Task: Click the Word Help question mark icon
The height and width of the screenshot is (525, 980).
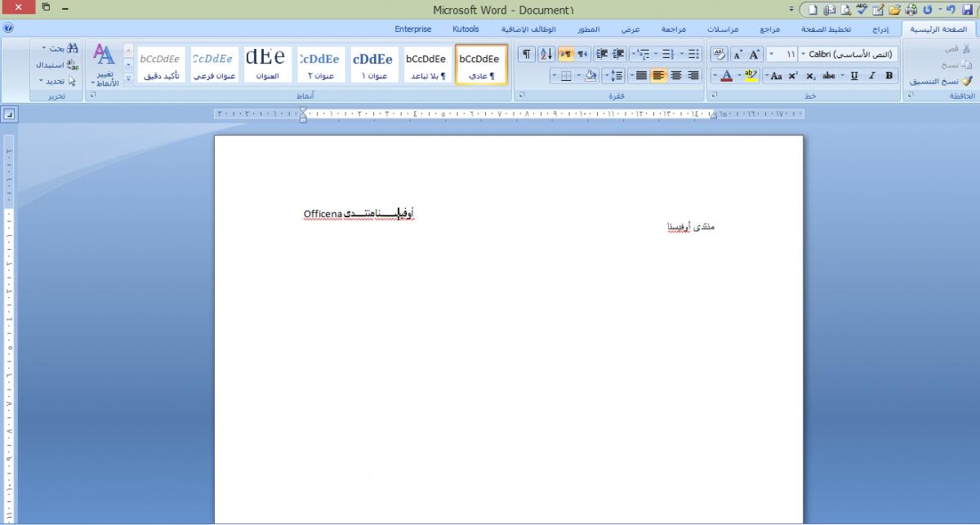Action: (x=8, y=27)
